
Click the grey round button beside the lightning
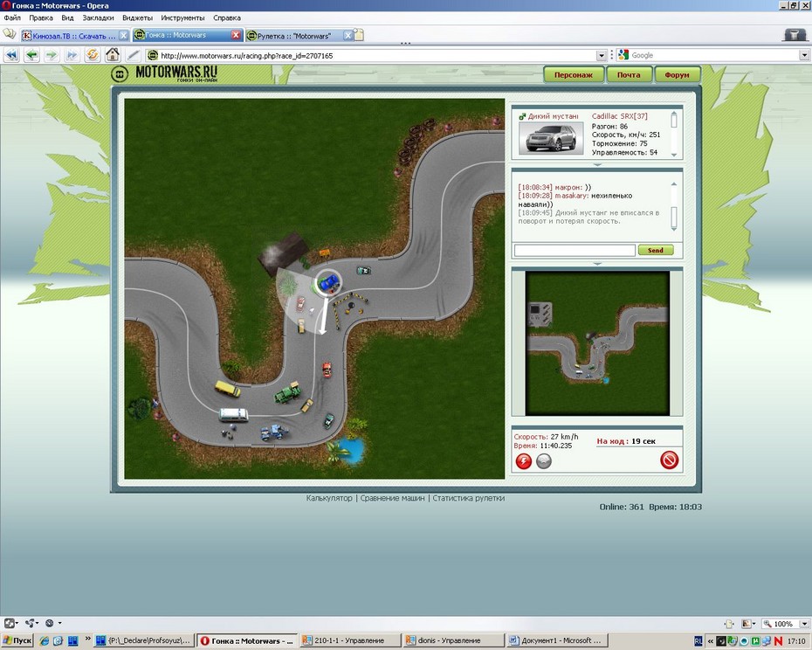544,460
